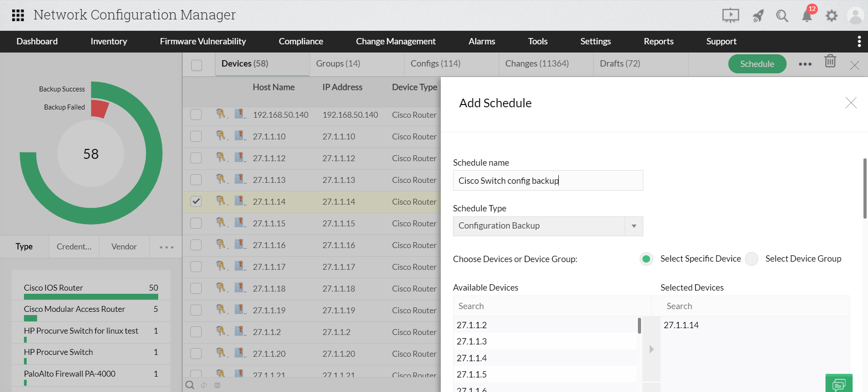Click the Cisco IOS Router green bar

tap(91, 297)
